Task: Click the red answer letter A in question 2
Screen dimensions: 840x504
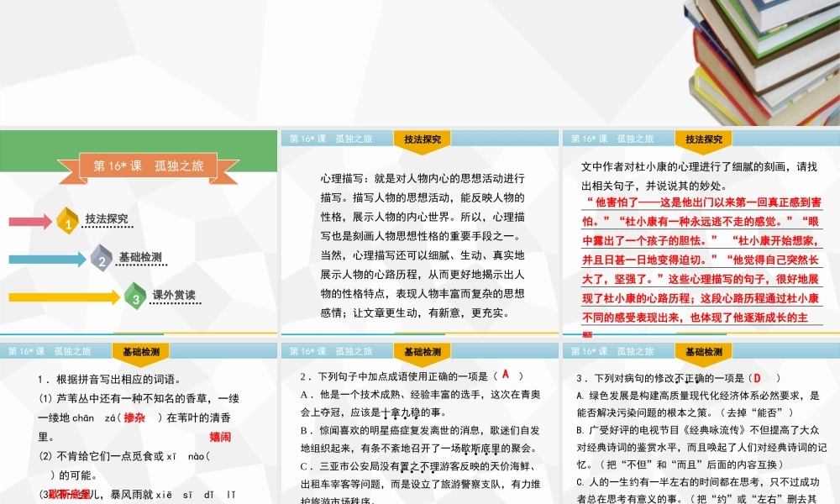Action: point(506,375)
